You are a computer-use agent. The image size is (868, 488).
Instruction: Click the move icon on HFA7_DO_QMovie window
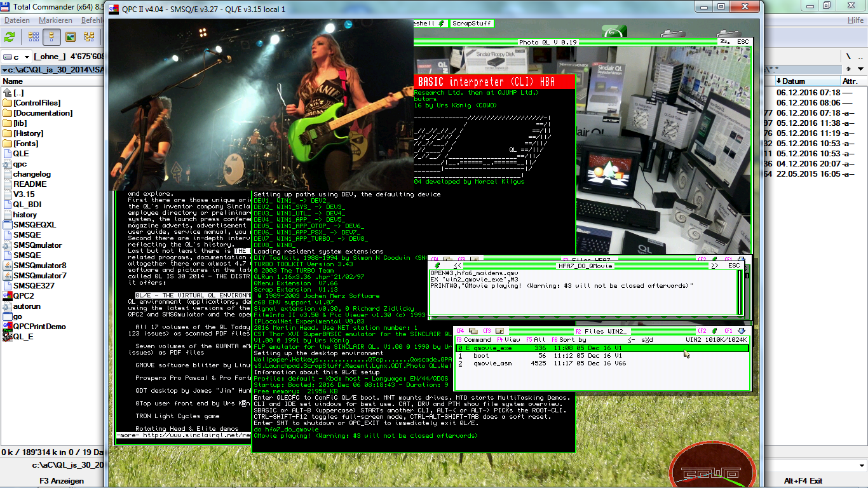tap(437, 266)
